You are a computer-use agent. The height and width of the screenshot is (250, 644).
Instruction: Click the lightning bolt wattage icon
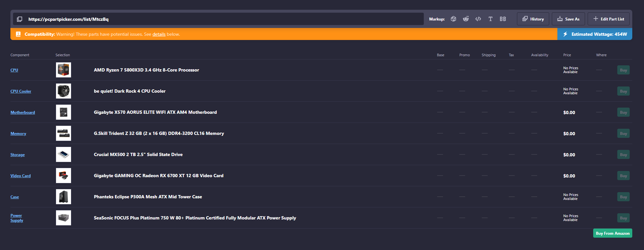coord(565,34)
